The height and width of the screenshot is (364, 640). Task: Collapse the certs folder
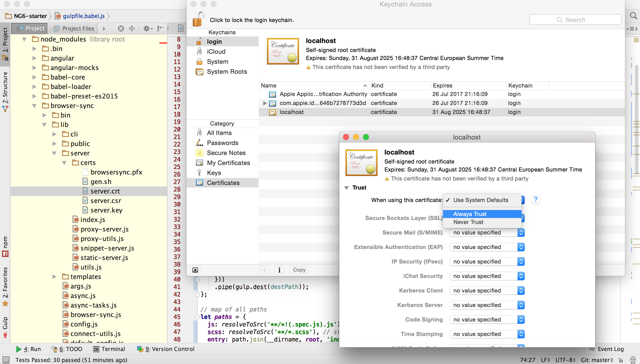64,163
